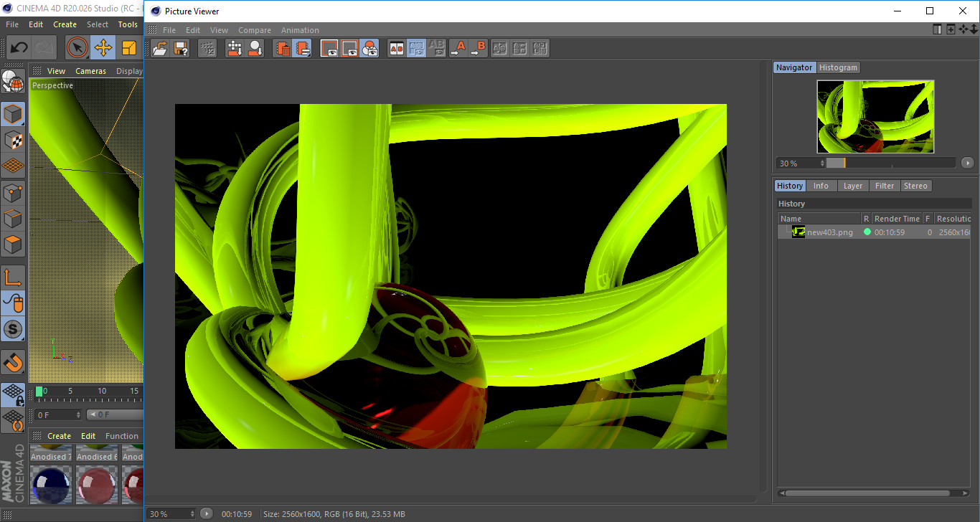Toggle the Locked Workplane icon
This screenshot has height=522, width=980.
13,394
